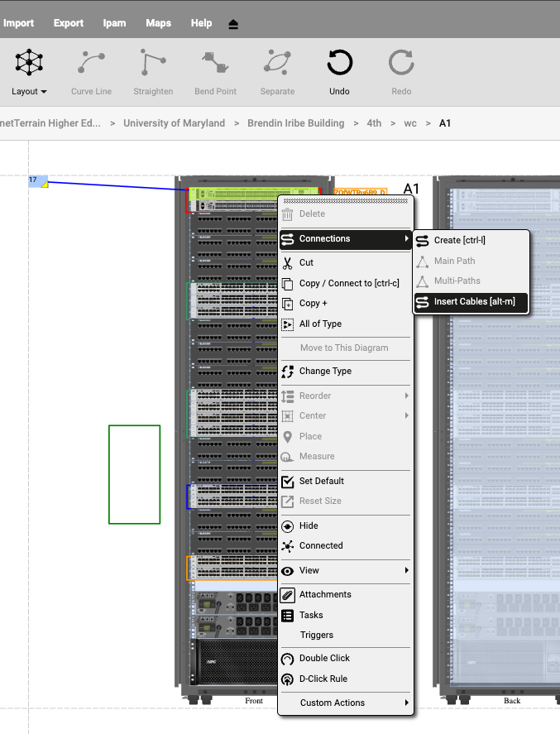Image resolution: width=560 pixels, height=734 pixels.
Task: Click the empty green rectangle on canvas
Action: 134,474
